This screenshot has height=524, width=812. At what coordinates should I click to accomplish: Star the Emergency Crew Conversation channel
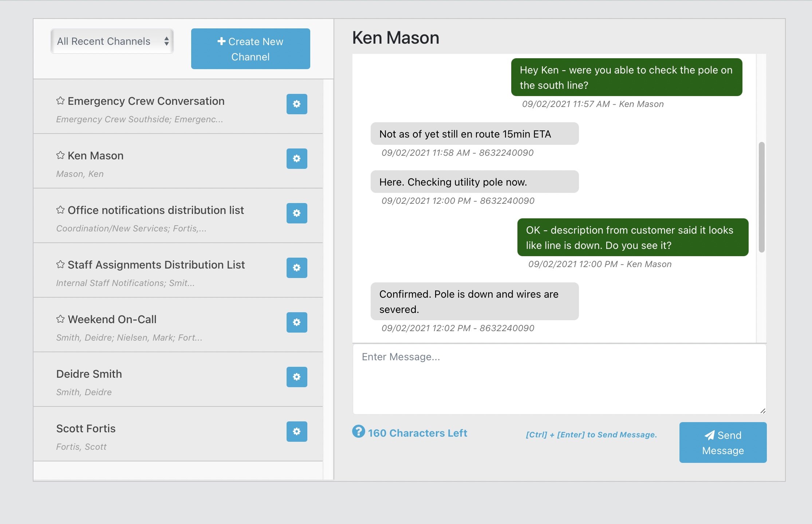[60, 101]
